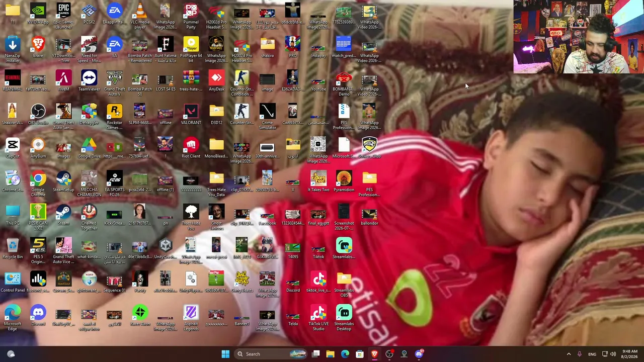Screen dimensions: 644x362
Task: Select the Ghost Janitors desktop shortcut
Action: coord(216,218)
